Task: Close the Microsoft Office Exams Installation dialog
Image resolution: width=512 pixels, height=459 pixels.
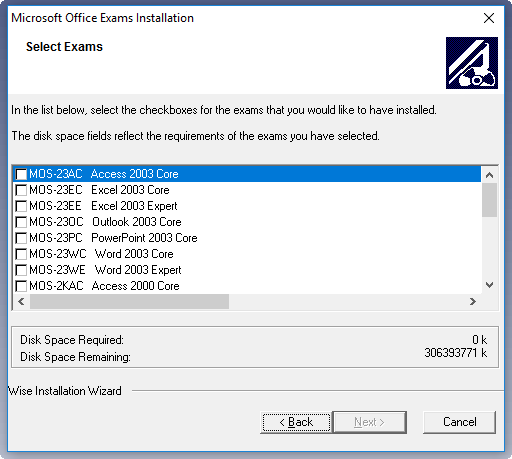Action: pos(489,18)
